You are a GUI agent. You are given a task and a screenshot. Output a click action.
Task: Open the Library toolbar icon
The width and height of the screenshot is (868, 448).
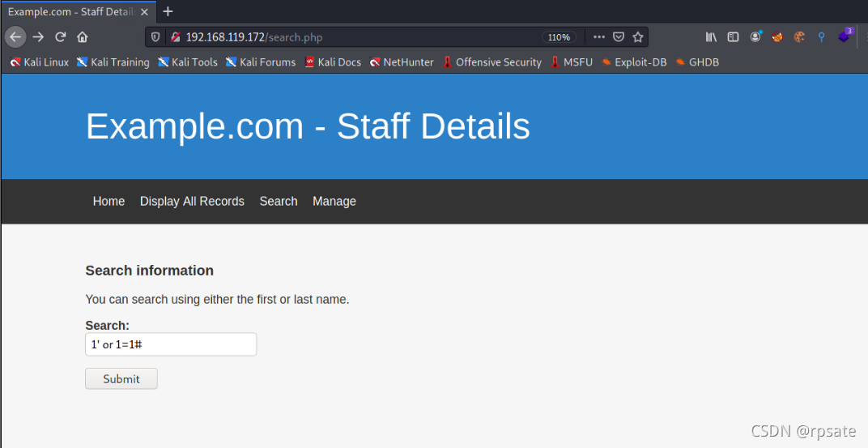point(711,37)
